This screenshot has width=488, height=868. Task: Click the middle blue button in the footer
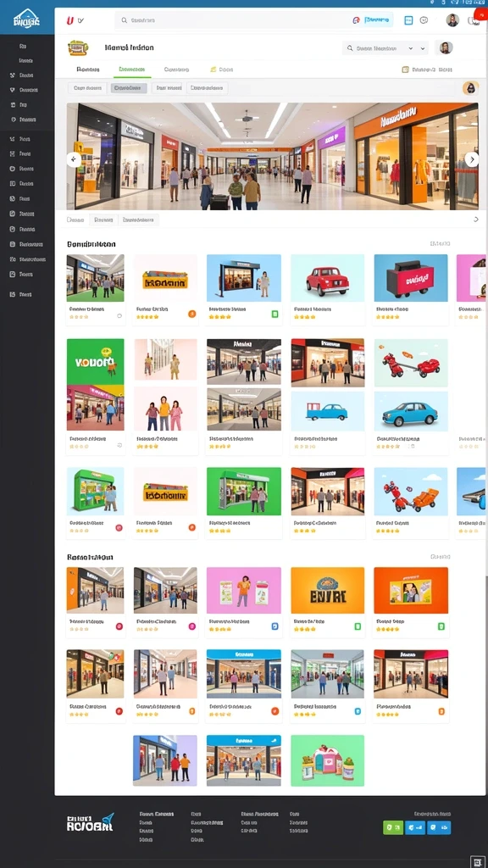pos(415,827)
